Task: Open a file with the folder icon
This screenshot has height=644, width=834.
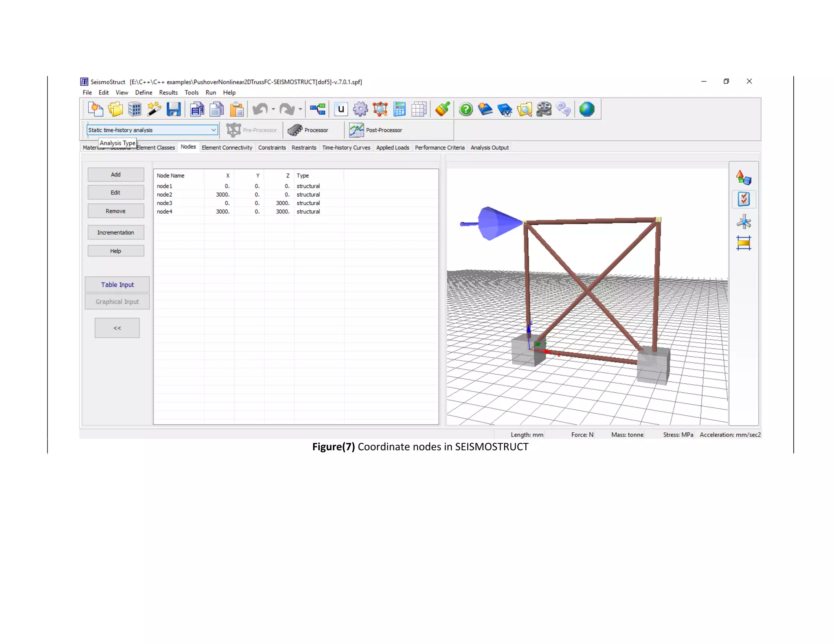Action: pos(115,109)
